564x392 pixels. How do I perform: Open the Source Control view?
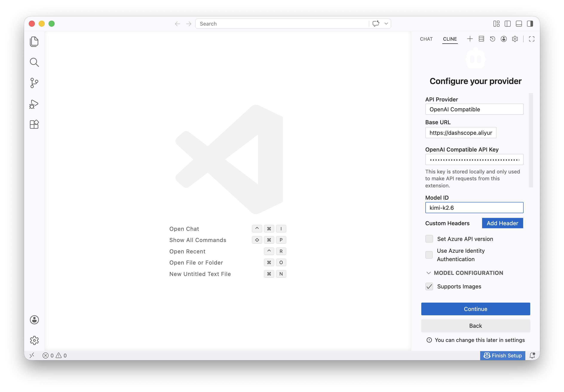click(x=34, y=83)
